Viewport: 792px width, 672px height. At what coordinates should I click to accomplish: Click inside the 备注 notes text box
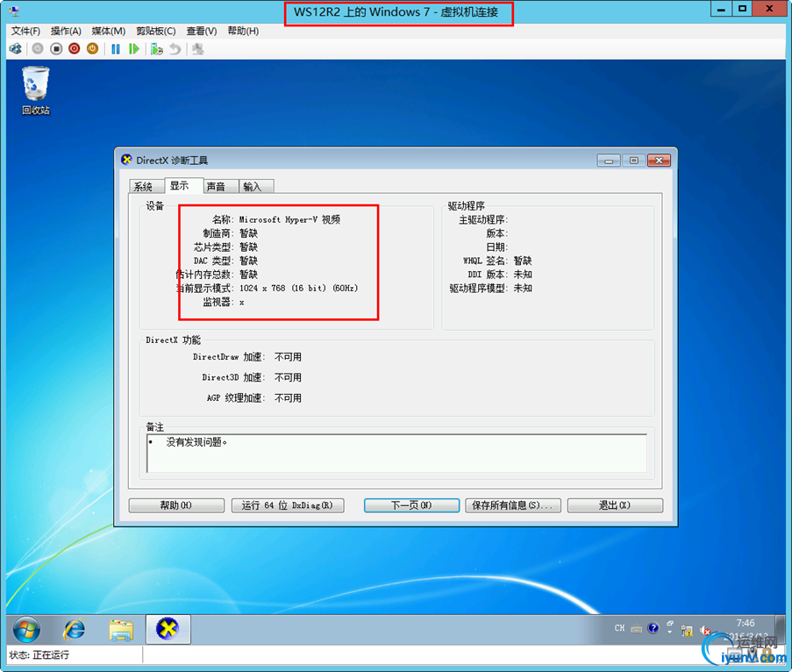point(396,454)
